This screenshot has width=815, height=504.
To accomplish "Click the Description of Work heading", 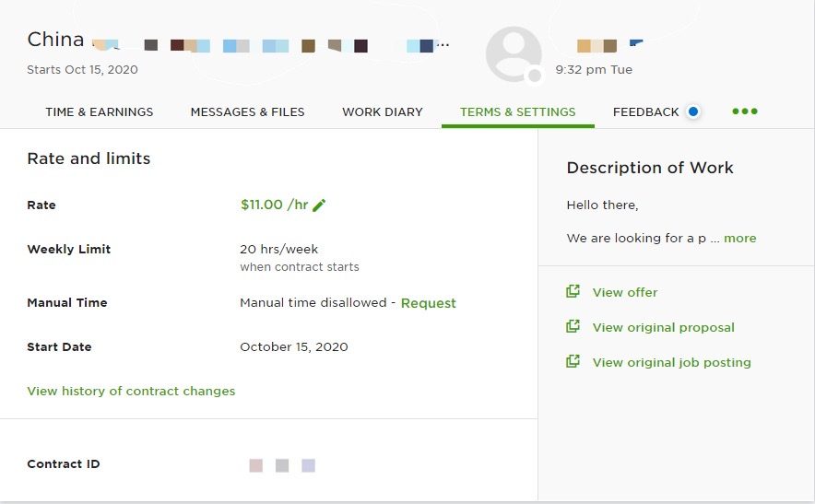I will (x=650, y=168).
